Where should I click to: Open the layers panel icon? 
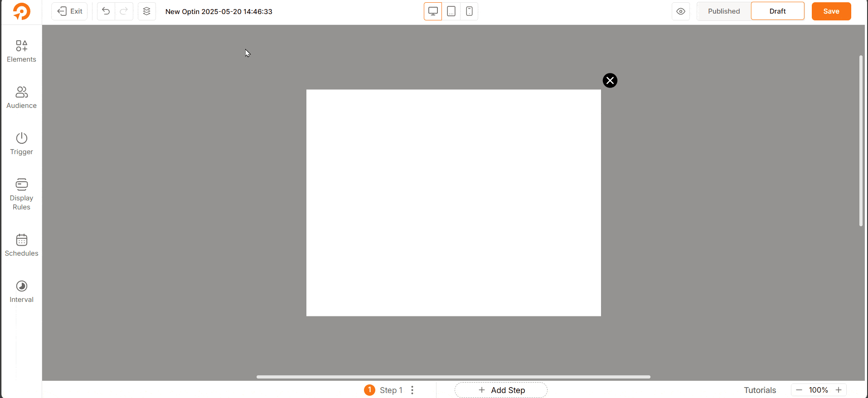click(x=146, y=11)
